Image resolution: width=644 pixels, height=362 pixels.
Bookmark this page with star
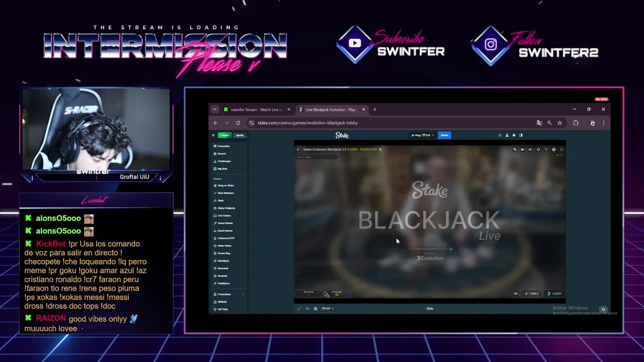point(559,123)
